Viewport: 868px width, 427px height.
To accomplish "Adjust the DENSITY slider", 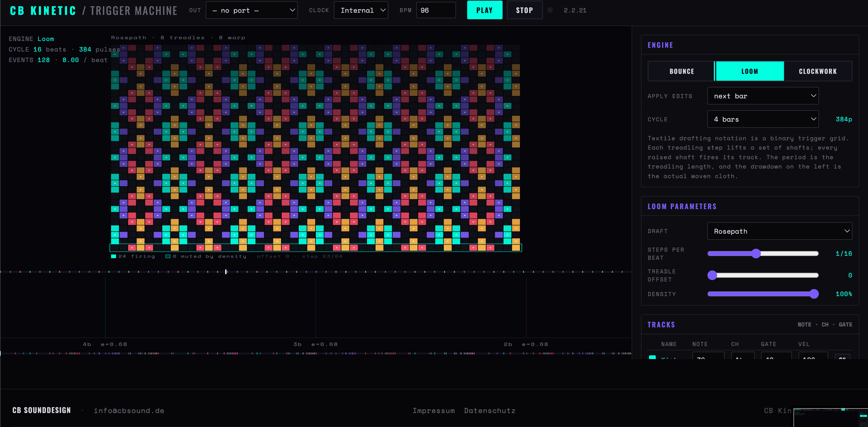I will [763, 294].
